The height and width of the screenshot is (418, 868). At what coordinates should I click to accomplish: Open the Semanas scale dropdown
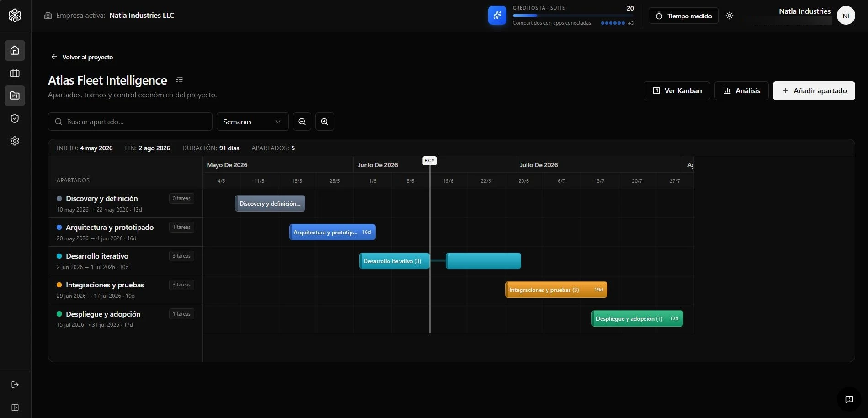252,122
